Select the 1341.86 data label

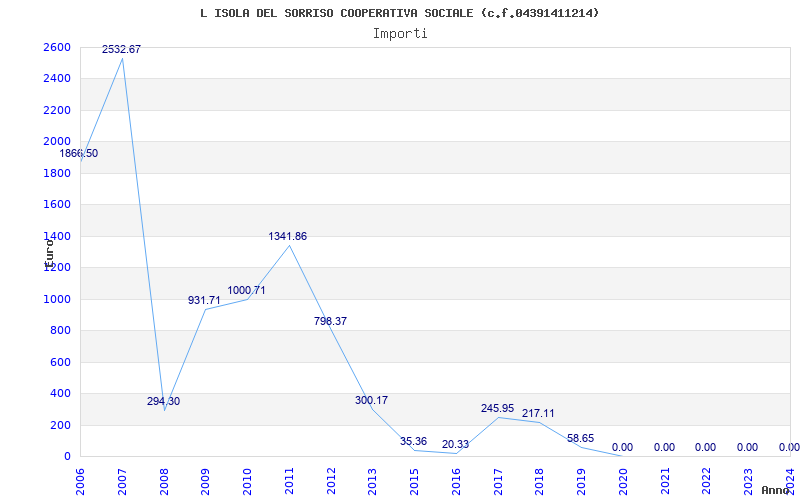288,237
